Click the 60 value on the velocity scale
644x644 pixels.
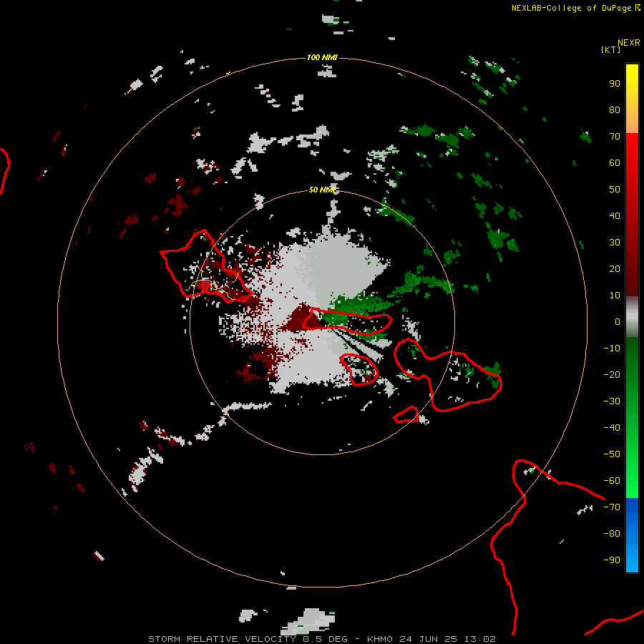pyautogui.click(x=615, y=162)
